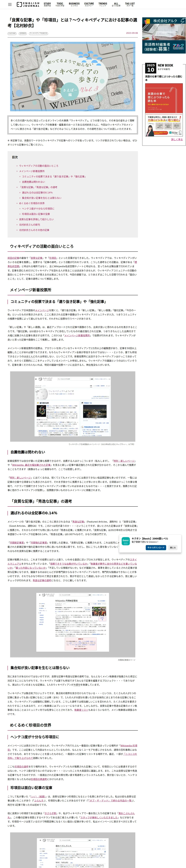Open the 良質な記事 link in first paragraph

(37, 258)
